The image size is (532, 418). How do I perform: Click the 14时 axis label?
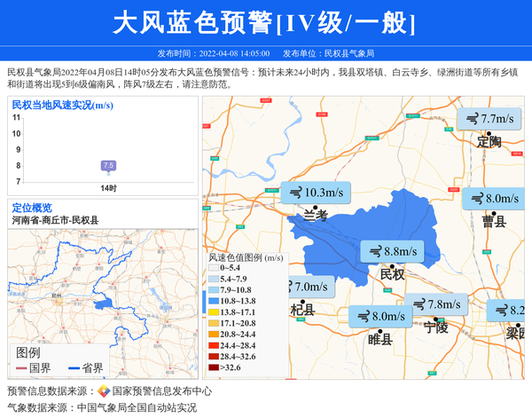click(x=108, y=188)
